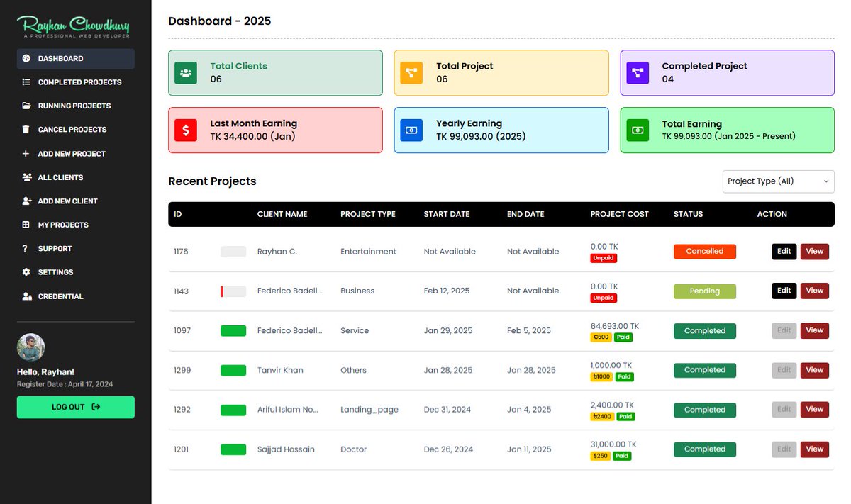This screenshot has height=504, width=851.
Task: Click the Cancelled status badge
Action: pyautogui.click(x=705, y=252)
